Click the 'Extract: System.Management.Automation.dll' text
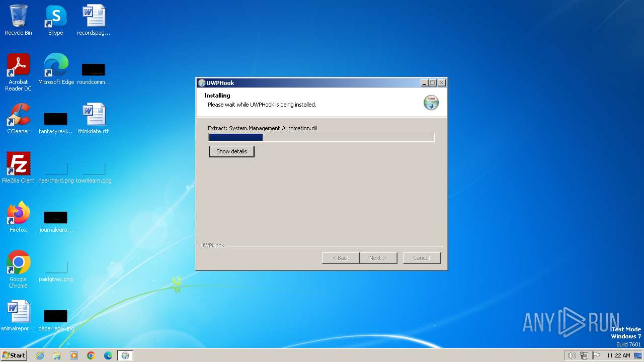Image resolution: width=644 pixels, height=362 pixels. point(262,128)
